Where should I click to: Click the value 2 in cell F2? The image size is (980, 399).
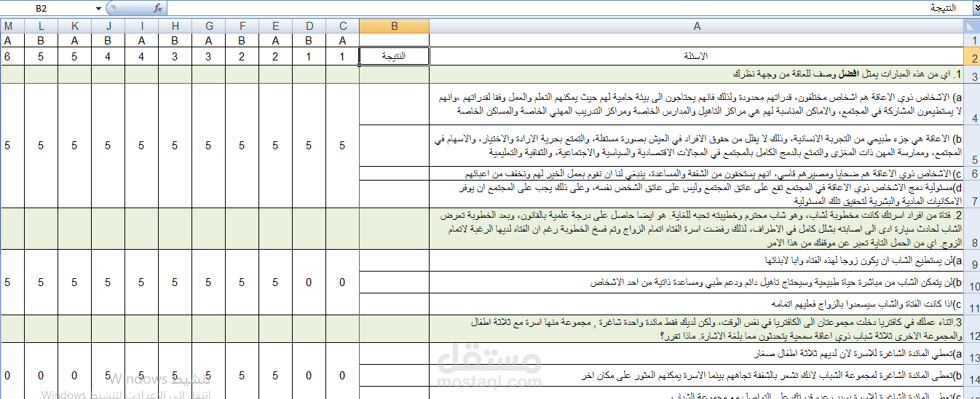(242, 57)
